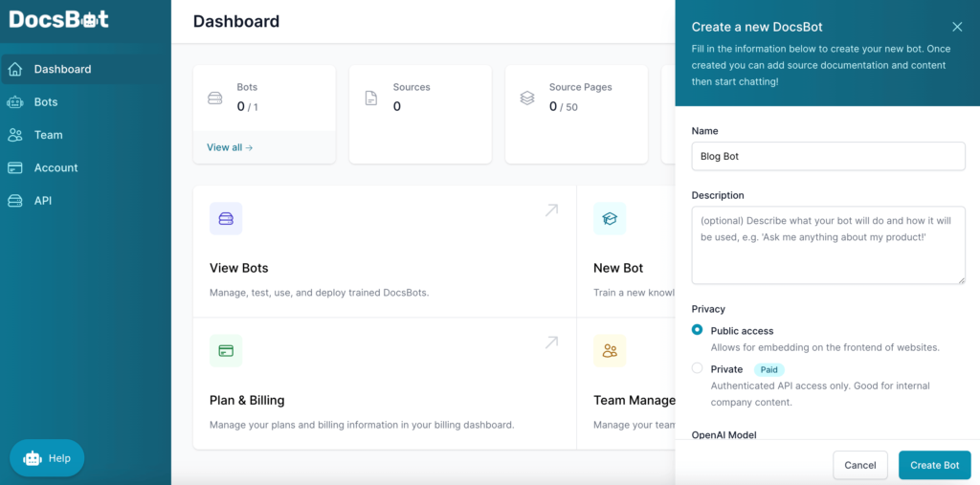The image size is (980, 485).
Task: Select the Team people icon in sidebar
Action: coord(15,135)
